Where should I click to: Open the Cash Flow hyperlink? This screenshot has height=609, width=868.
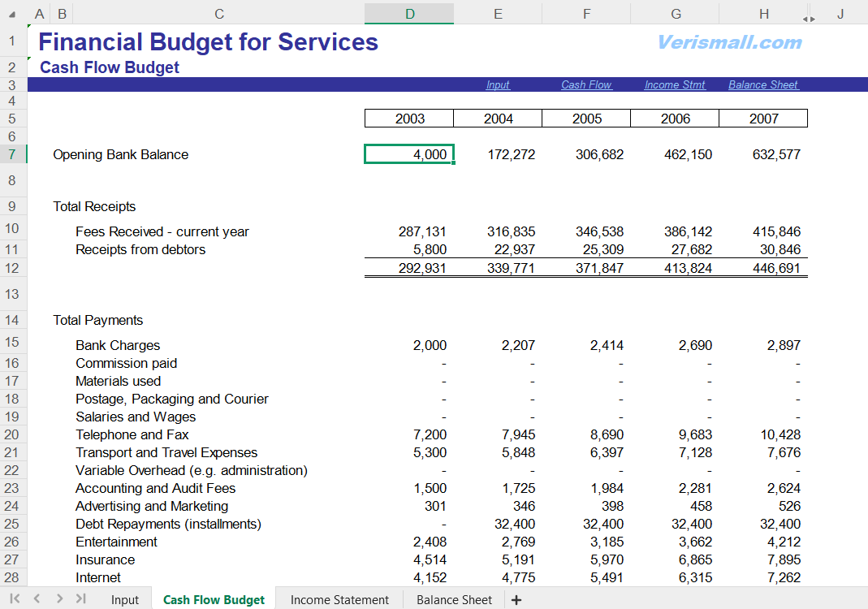pyautogui.click(x=586, y=85)
